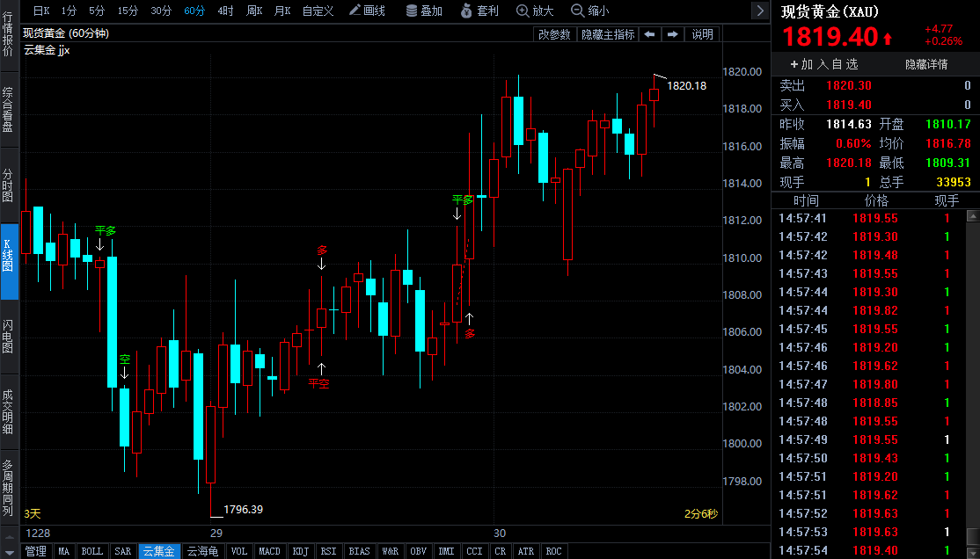Select the KDJ indicator tab
Viewport: 980px width, 559px height.
[x=301, y=551]
